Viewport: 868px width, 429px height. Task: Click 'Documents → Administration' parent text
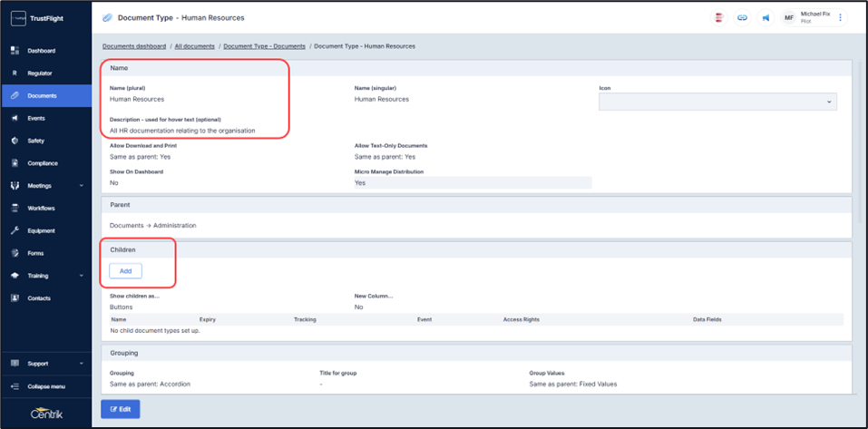(x=152, y=226)
